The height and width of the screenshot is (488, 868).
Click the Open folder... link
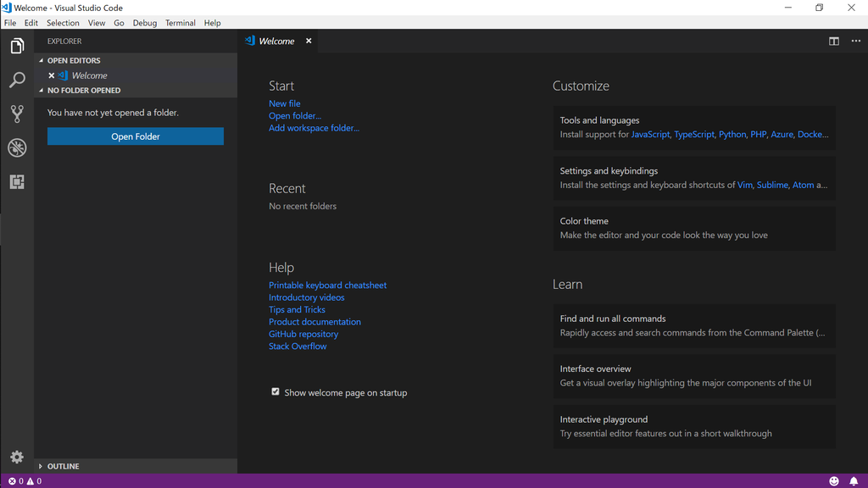295,115
